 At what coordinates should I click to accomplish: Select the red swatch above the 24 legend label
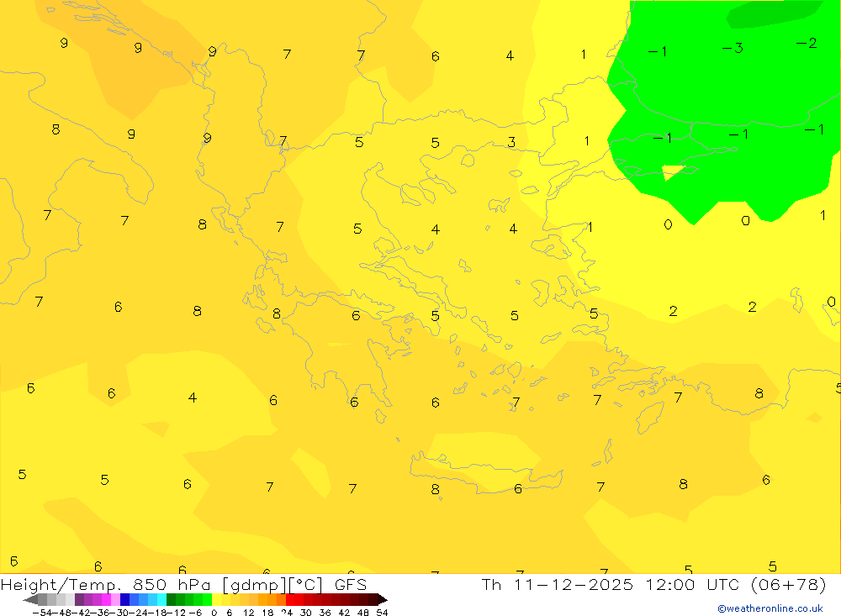tap(290, 600)
